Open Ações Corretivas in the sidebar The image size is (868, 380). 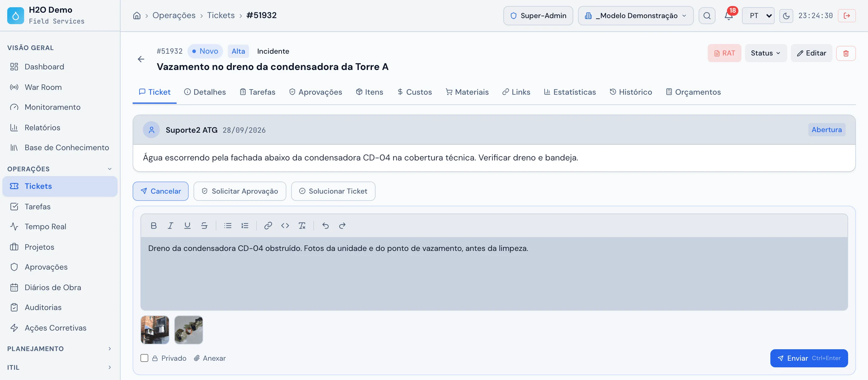60,328
